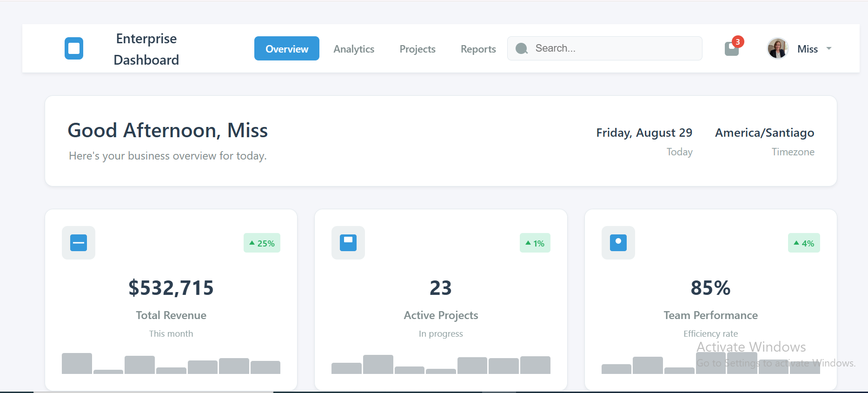Click the search magnifier icon
This screenshot has width=868, height=393.
click(x=522, y=48)
